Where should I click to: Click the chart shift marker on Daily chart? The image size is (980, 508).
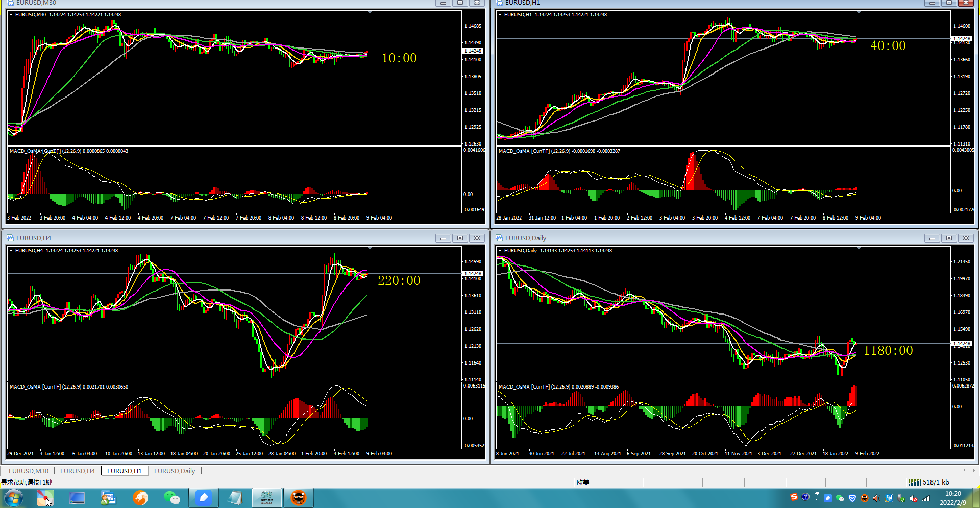click(859, 248)
